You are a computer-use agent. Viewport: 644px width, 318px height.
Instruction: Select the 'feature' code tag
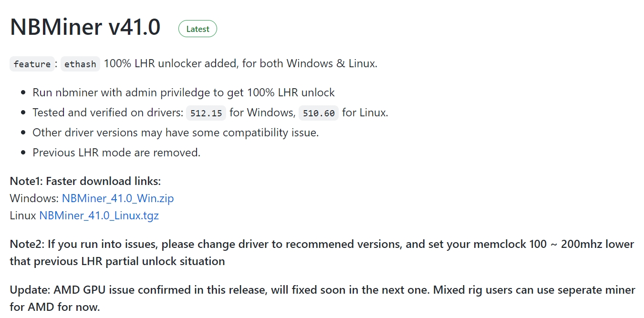pos(32,64)
